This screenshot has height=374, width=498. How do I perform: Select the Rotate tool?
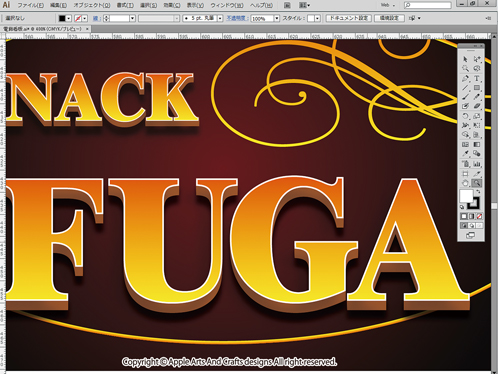click(465, 116)
